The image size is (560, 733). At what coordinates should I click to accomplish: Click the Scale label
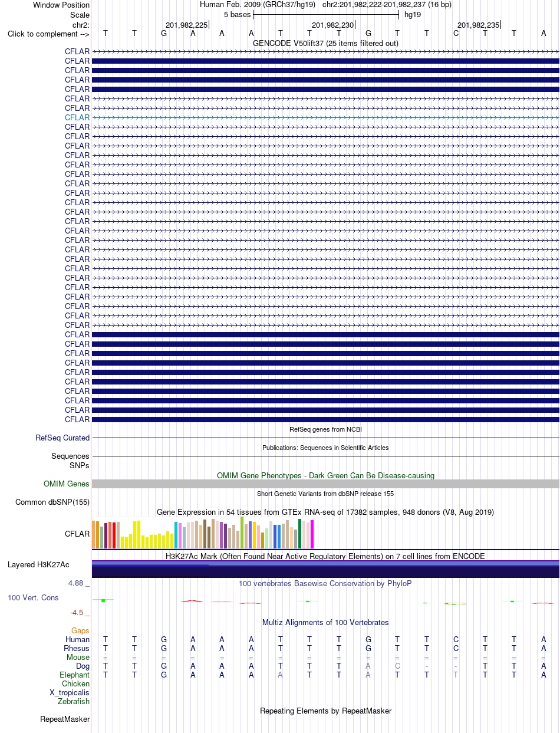tap(80, 15)
